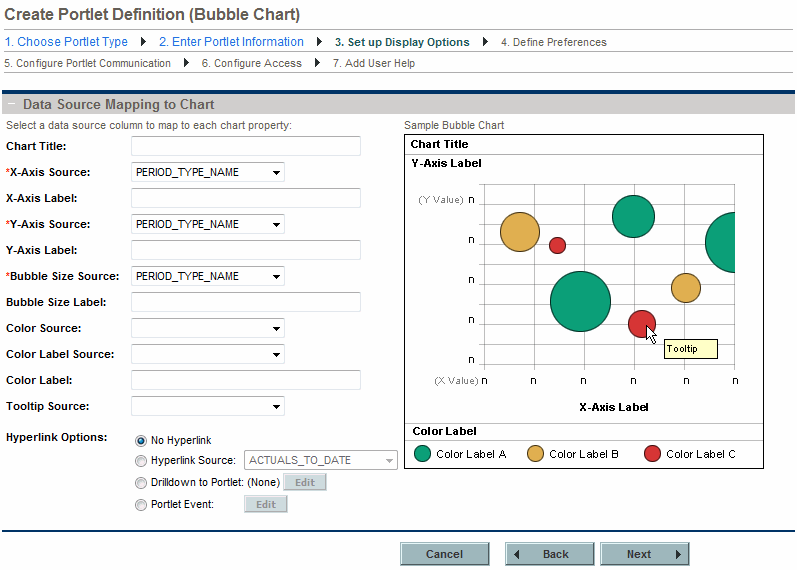Click the green Color Label A swatch
This screenshot has width=797, height=570.
pyautogui.click(x=423, y=454)
